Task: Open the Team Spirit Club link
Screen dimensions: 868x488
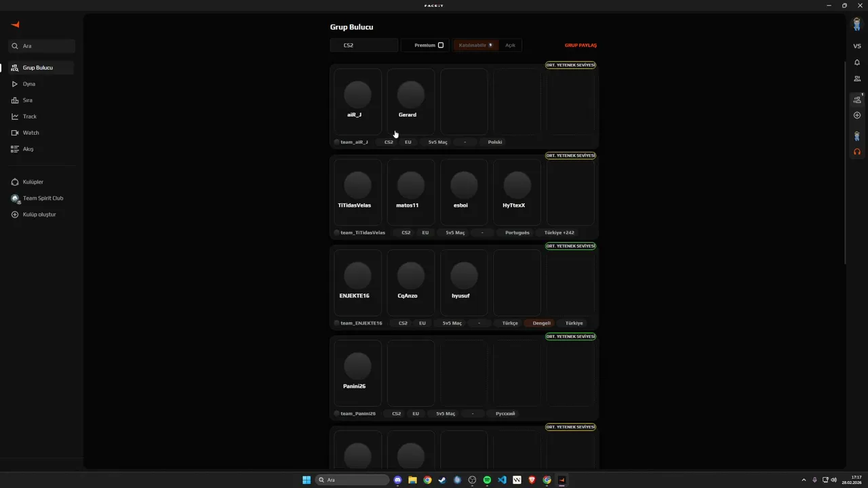Action: 43,198
